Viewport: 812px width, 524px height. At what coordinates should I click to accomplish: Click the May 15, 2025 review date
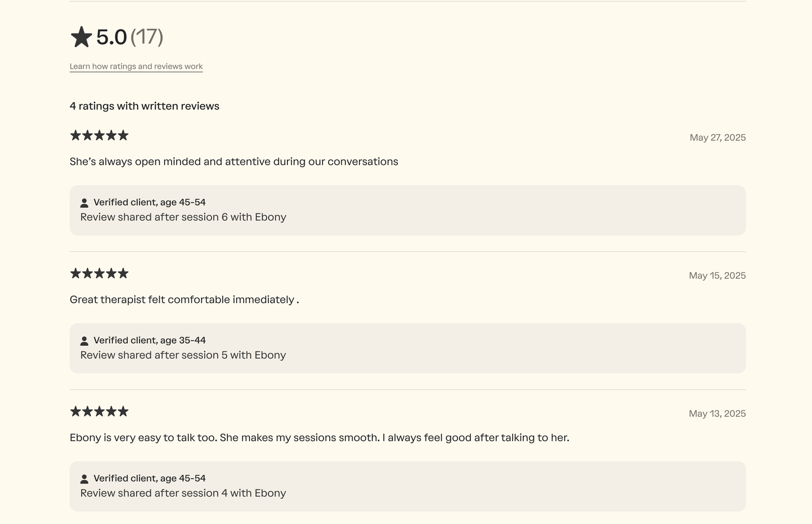tap(717, 276)
